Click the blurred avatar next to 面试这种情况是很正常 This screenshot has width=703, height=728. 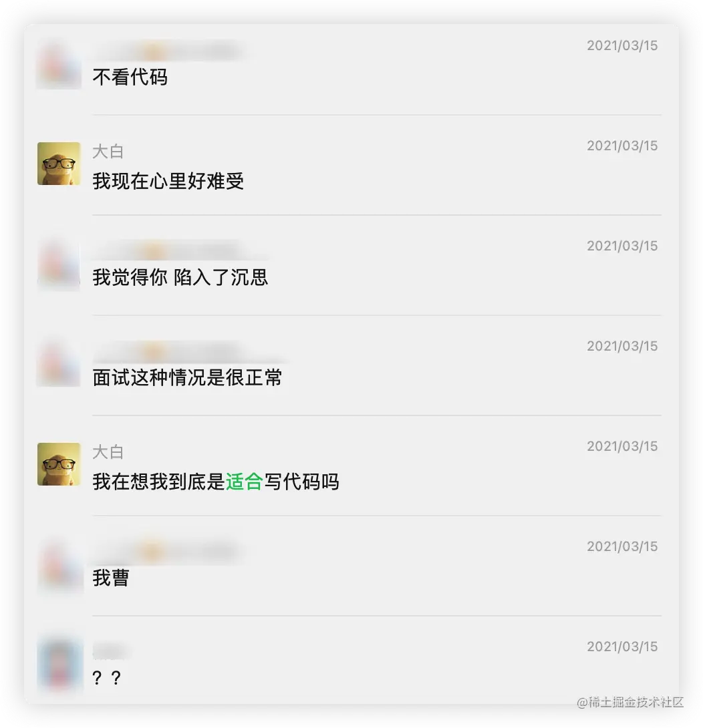tap(59, 365)
